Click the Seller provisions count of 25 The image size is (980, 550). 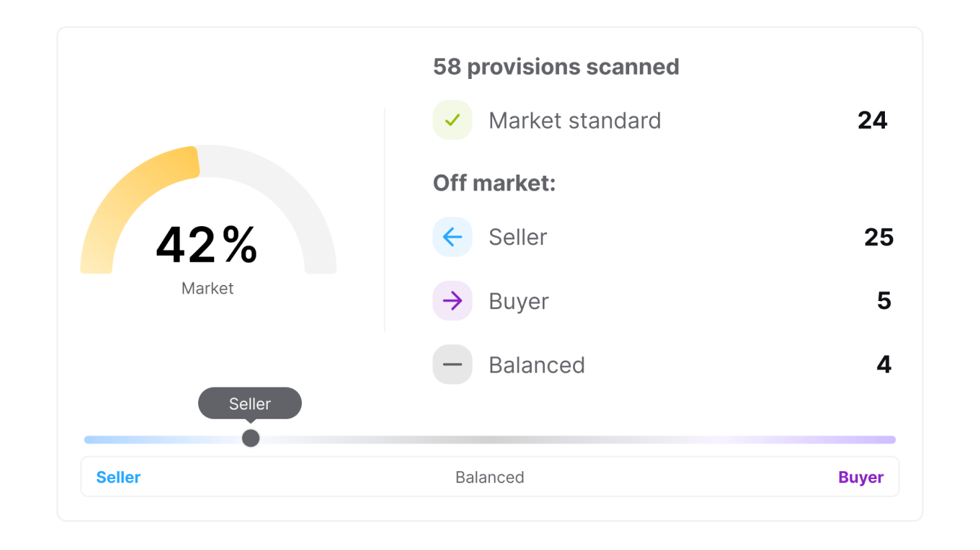pyautogui.click(x=878, y=238)
